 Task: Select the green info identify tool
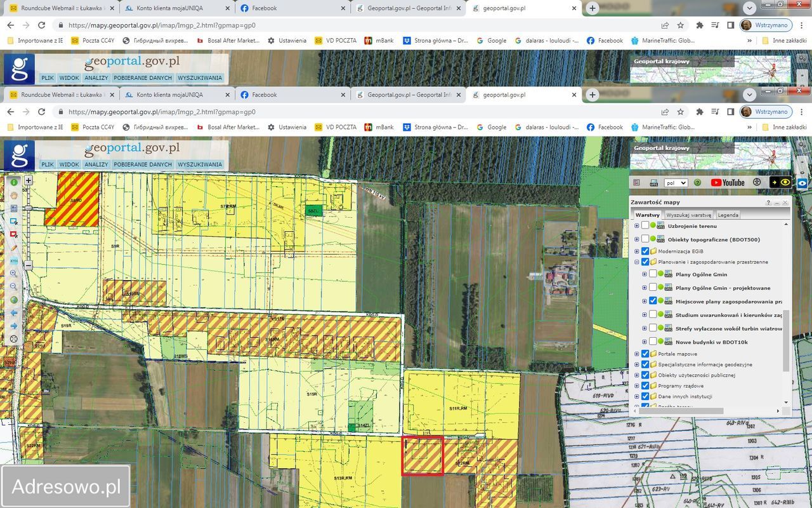(x=13, y=182)
